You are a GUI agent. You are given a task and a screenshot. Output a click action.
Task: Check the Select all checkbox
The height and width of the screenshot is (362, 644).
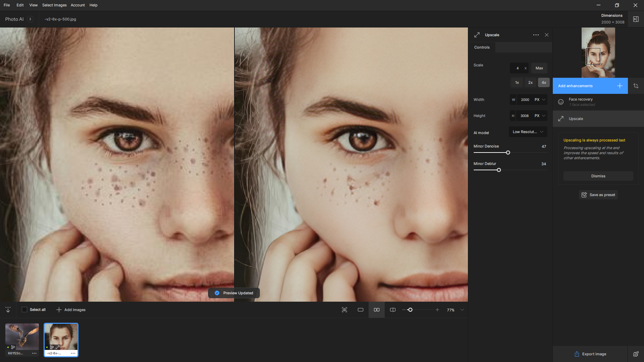(24, 310)
